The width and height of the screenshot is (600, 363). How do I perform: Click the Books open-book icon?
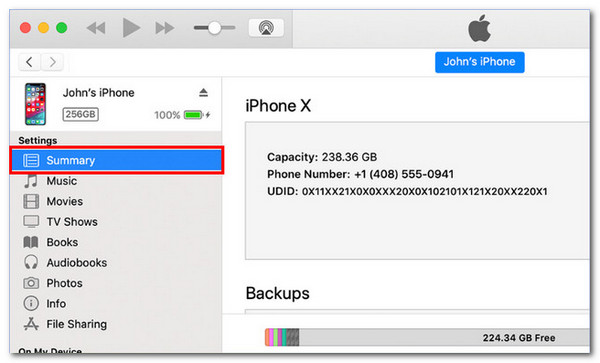(x=31, y=242)
